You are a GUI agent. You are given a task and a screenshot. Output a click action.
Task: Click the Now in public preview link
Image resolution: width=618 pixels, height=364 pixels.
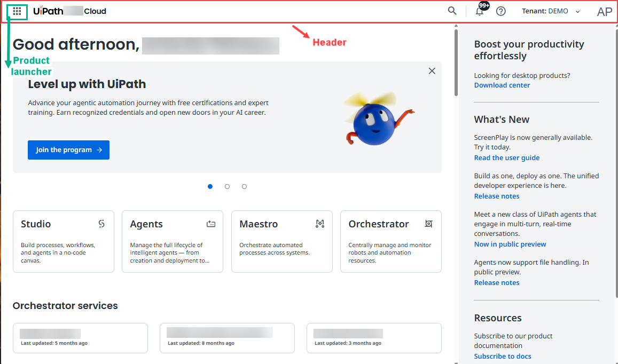point(510,244)
